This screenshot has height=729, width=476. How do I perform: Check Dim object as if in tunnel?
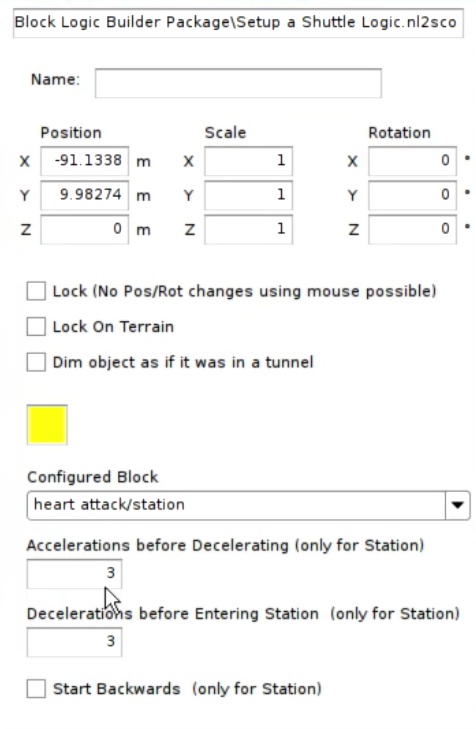(x=36, y=362)
